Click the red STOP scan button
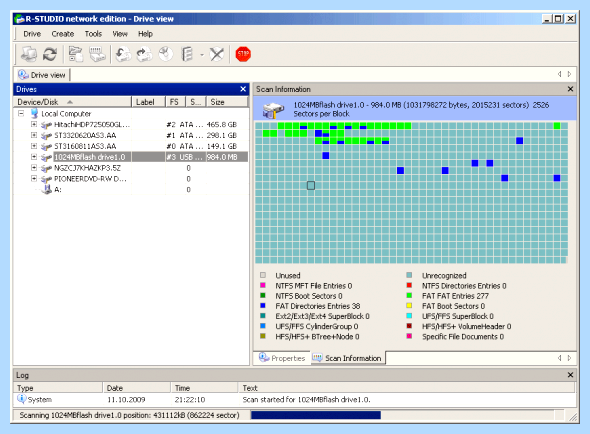Viewport: 590px width, 434px height. pyautogui.click(x=243, y=54)
